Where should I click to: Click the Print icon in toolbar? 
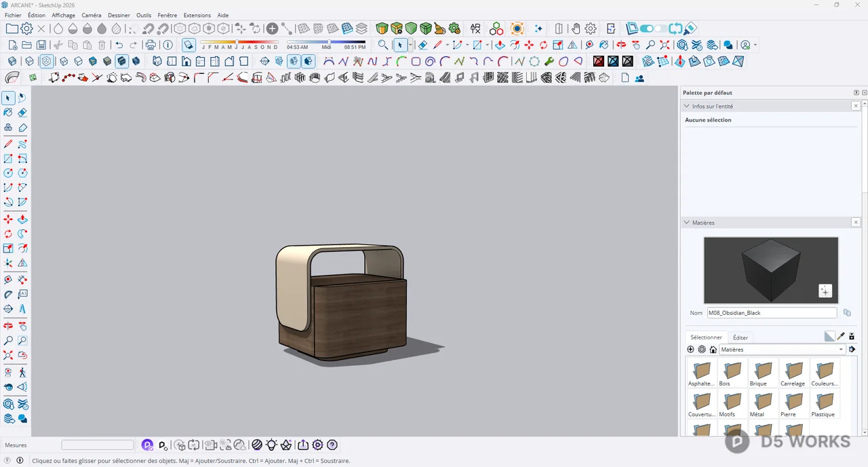click(x=151, y=45)
